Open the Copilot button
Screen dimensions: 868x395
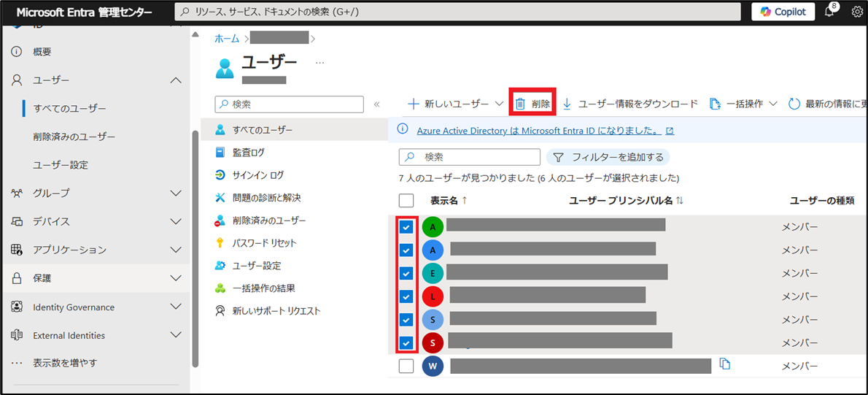pyautogui.click(x=783, y=11)
